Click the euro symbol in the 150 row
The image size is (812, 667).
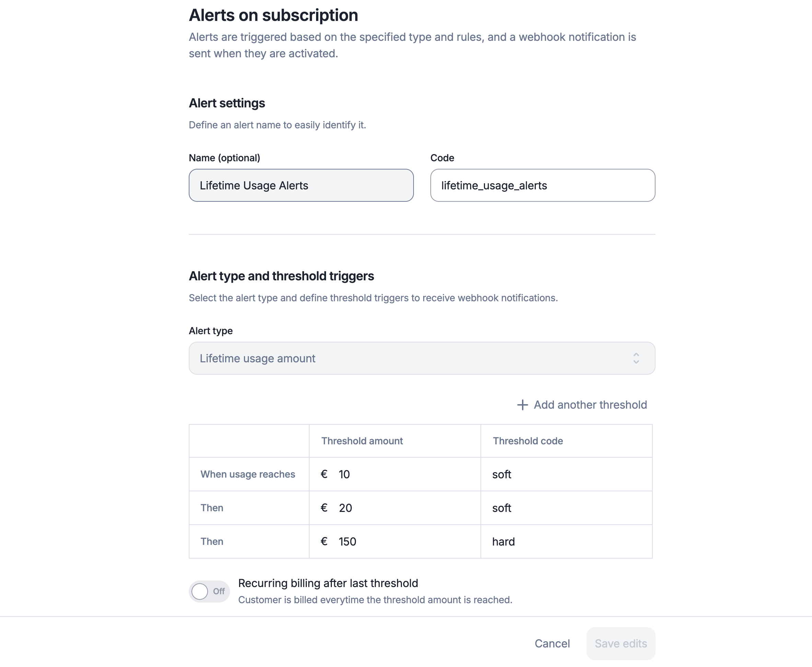point(324,541)
